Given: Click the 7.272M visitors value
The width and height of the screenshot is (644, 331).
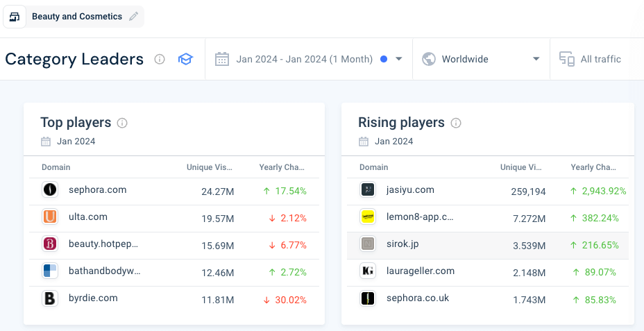Looking at the screenshot, I should click(529, 219).
